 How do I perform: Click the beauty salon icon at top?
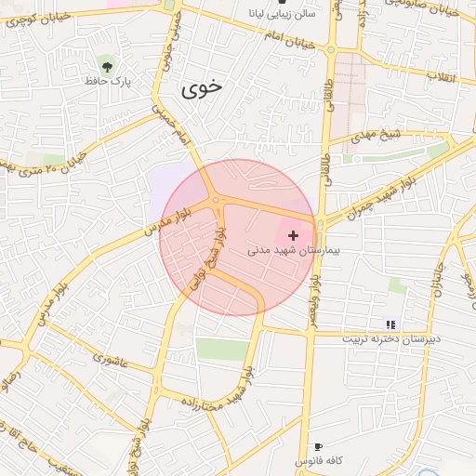pos(282,2)
